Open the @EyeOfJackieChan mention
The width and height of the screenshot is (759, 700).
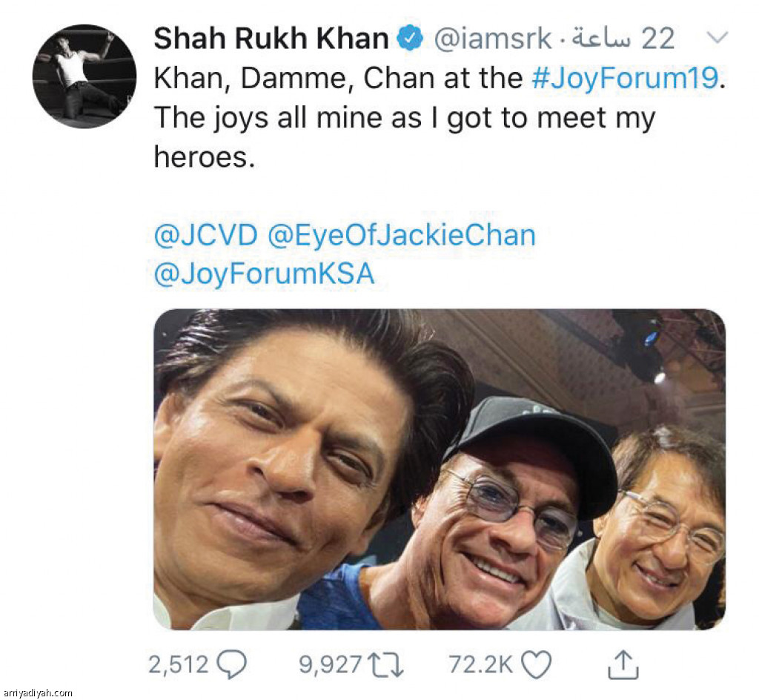tap(401, 236)
